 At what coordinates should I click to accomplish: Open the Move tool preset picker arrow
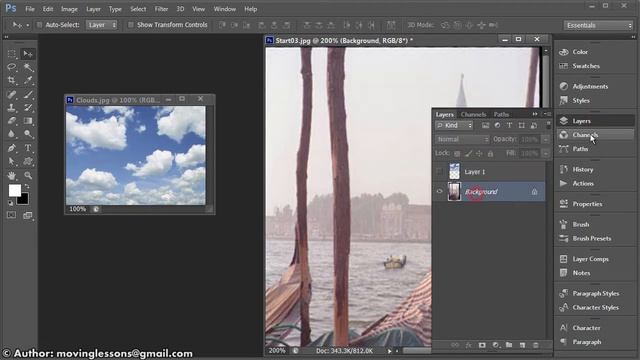(x=27, y=25)
